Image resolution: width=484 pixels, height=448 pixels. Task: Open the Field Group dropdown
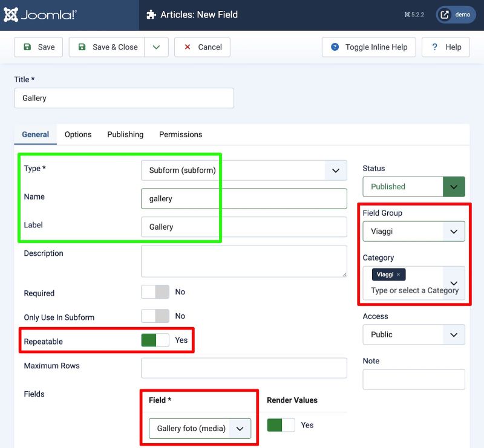[414, 231]
